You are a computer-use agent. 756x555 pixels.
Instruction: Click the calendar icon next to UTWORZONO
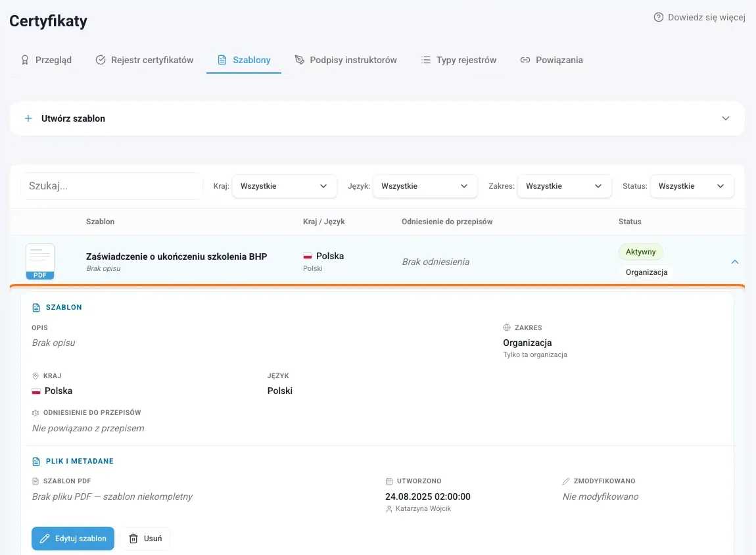coord(389,481)
